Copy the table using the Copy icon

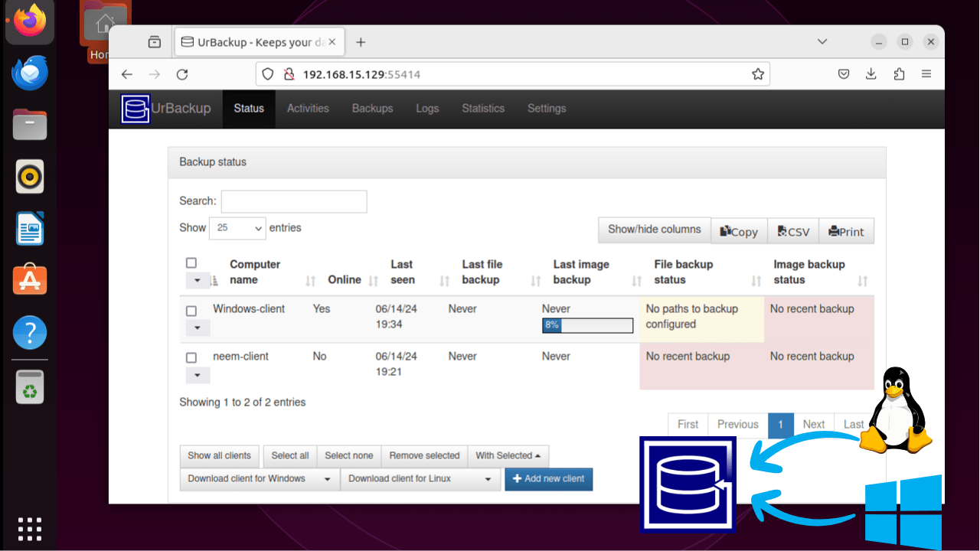[738, 230]
